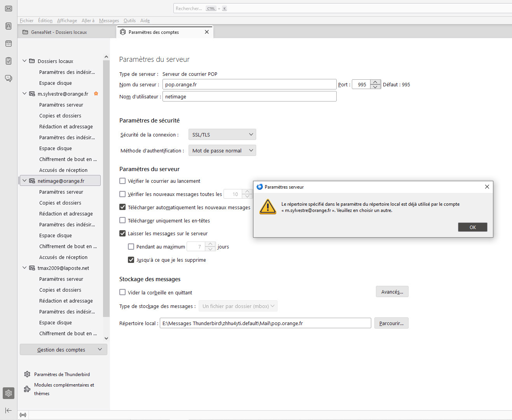512x420 pixels.
Task: Enable Vérifier le courrier au lancement
Action: coord(122,181)
